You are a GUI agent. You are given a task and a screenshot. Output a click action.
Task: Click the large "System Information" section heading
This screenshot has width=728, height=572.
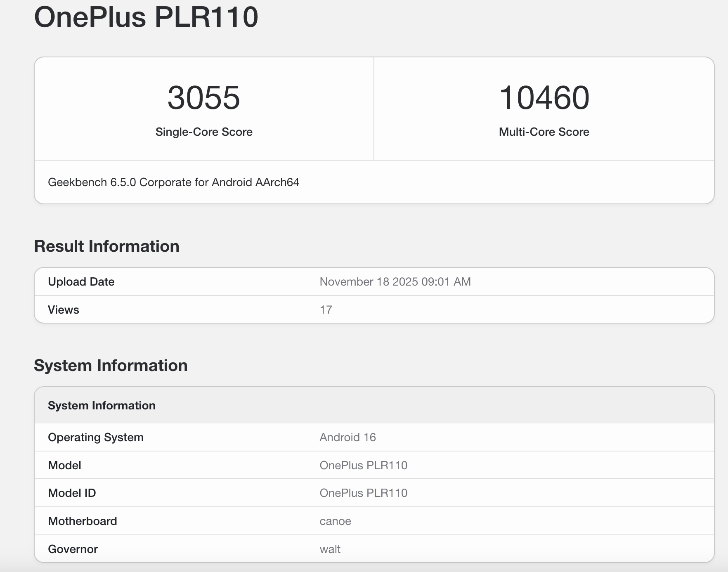[111, 366]
